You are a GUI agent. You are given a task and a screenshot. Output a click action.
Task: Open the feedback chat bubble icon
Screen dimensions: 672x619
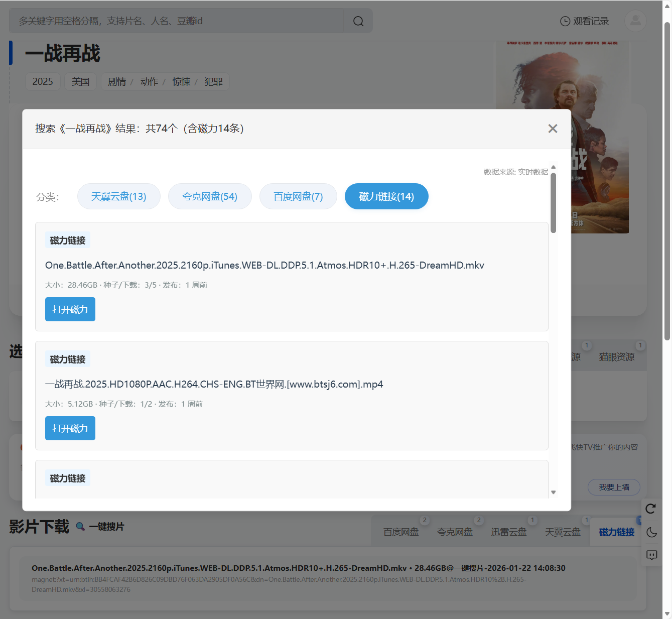coord(651,555)
